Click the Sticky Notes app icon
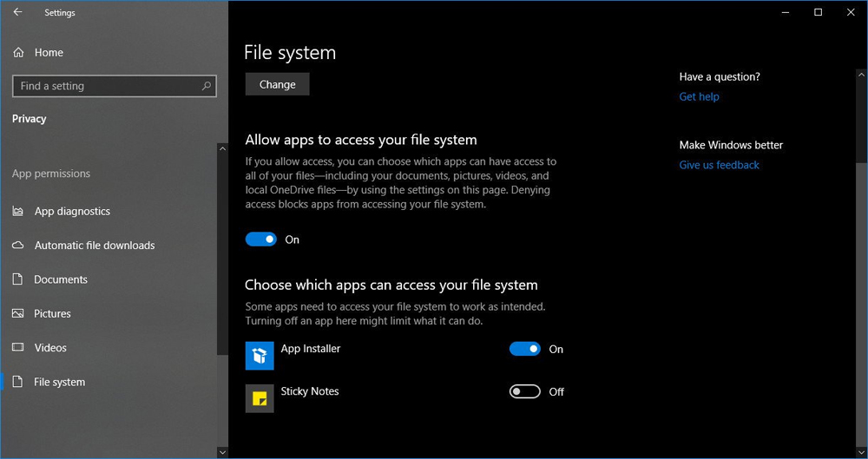This screenshot has height=459, width=868. pyautogui.click(x=260, y=398)
